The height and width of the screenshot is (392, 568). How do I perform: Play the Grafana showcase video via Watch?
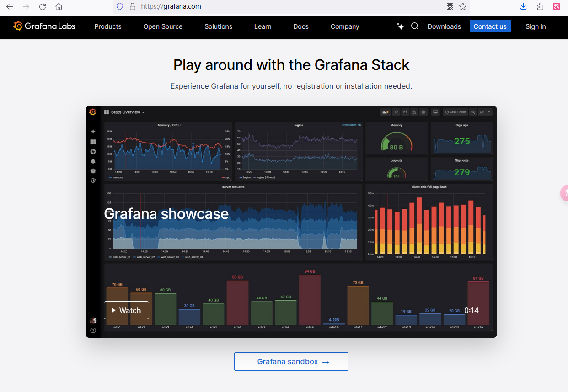(x=126, y=310)
